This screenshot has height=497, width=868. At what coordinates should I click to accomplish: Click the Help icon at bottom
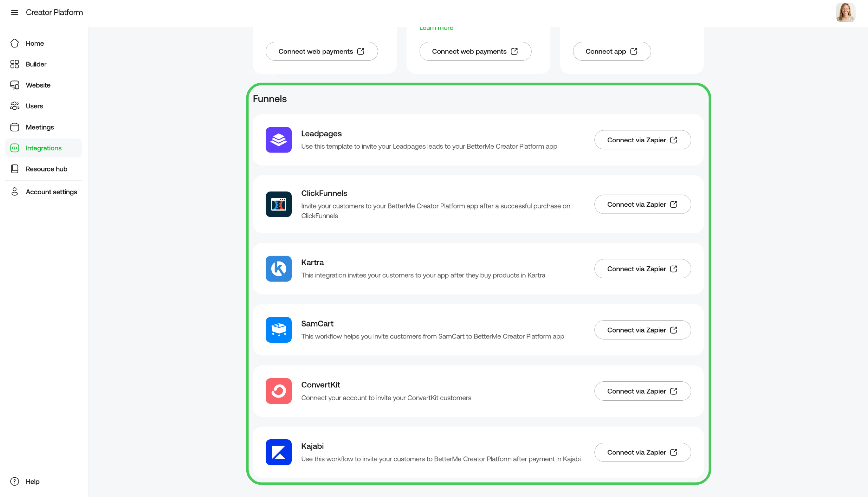point(15,482)
